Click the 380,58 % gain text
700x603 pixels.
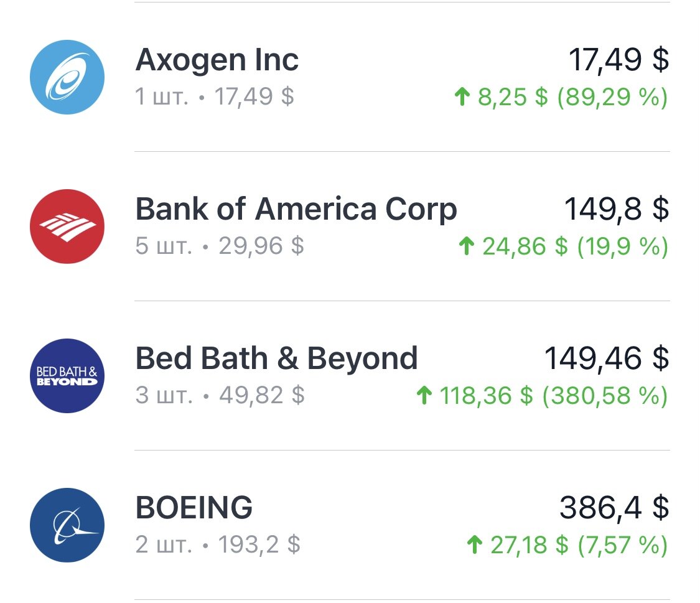pyautogui.click(x=605, y=395)
